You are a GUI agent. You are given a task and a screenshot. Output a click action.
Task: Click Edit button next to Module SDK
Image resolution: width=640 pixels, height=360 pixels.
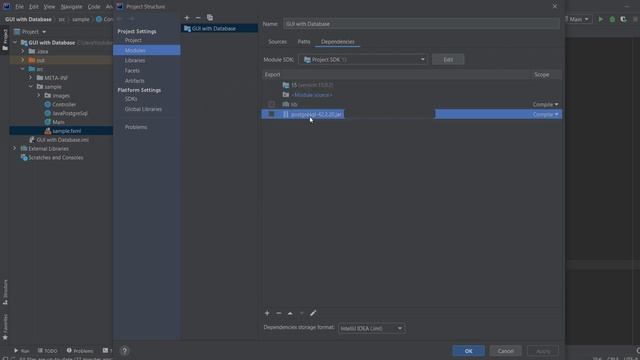click(x=448, y=60)
